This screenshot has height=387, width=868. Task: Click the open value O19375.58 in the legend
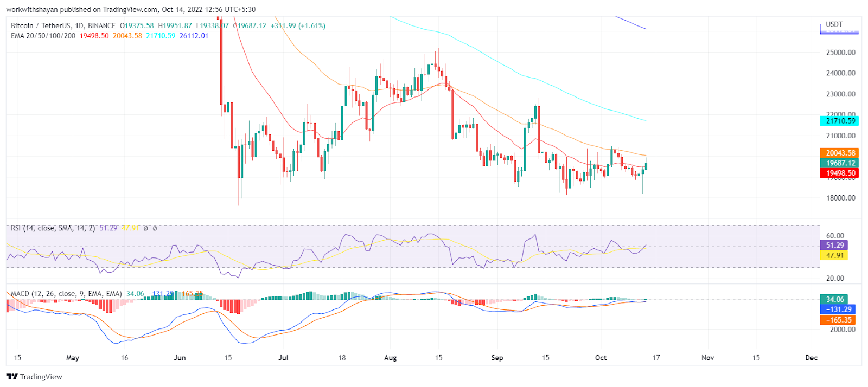(x=137, y=25)
